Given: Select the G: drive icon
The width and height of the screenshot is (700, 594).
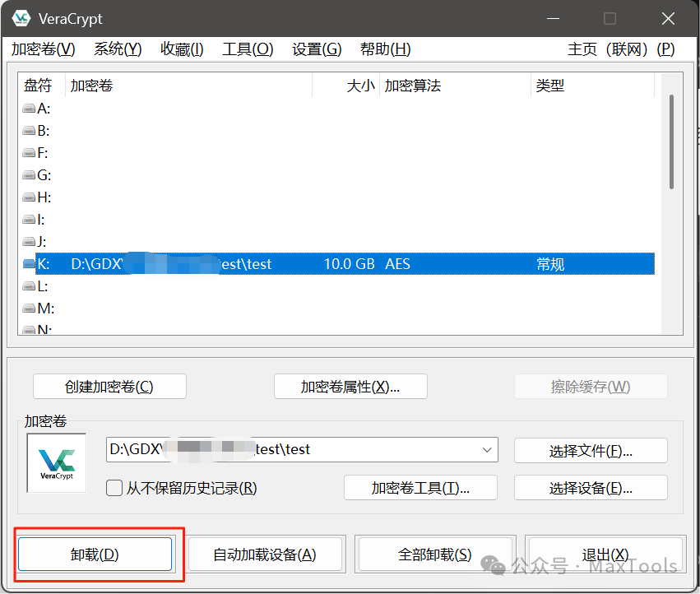Looking at the screenshot, I should (x=29, y=175).
